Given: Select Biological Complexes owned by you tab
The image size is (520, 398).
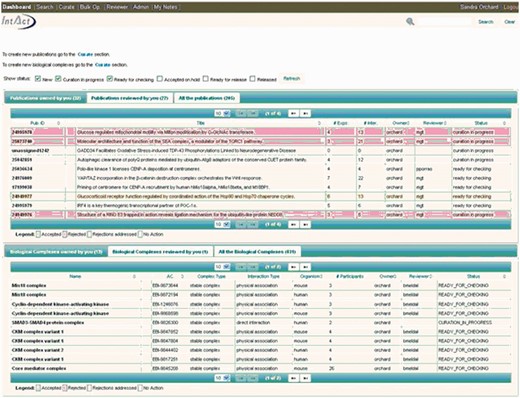Looking at the screenshot, I should coord(56,252).
